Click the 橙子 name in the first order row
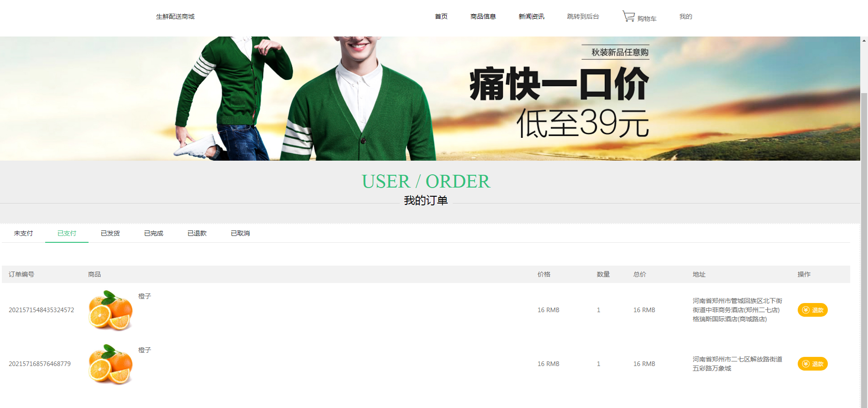 (145, 296)
